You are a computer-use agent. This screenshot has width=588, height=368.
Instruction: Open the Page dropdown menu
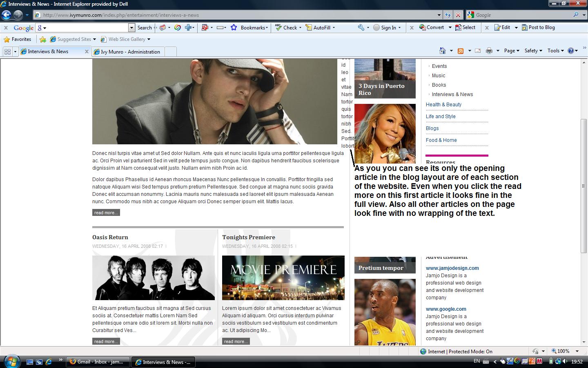509,51
